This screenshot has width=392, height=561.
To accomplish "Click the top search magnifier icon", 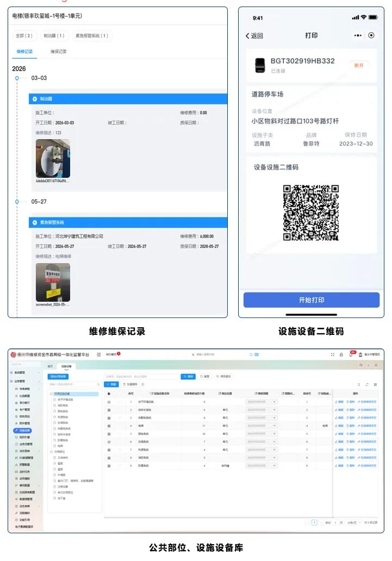I will click(x=251, y=354).
